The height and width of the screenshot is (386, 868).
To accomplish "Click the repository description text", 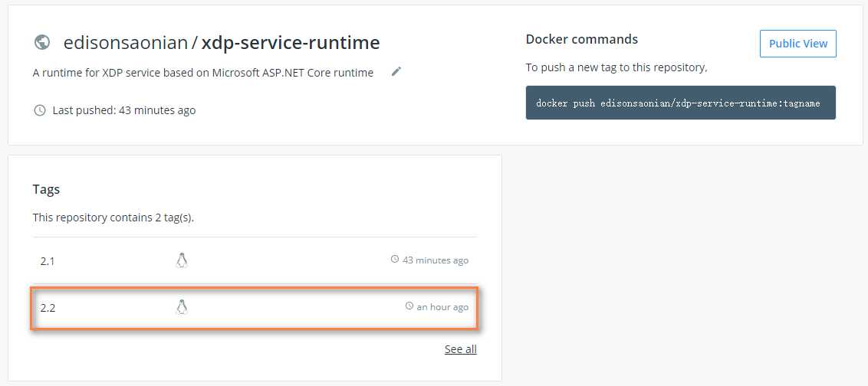I will (203, 73).
